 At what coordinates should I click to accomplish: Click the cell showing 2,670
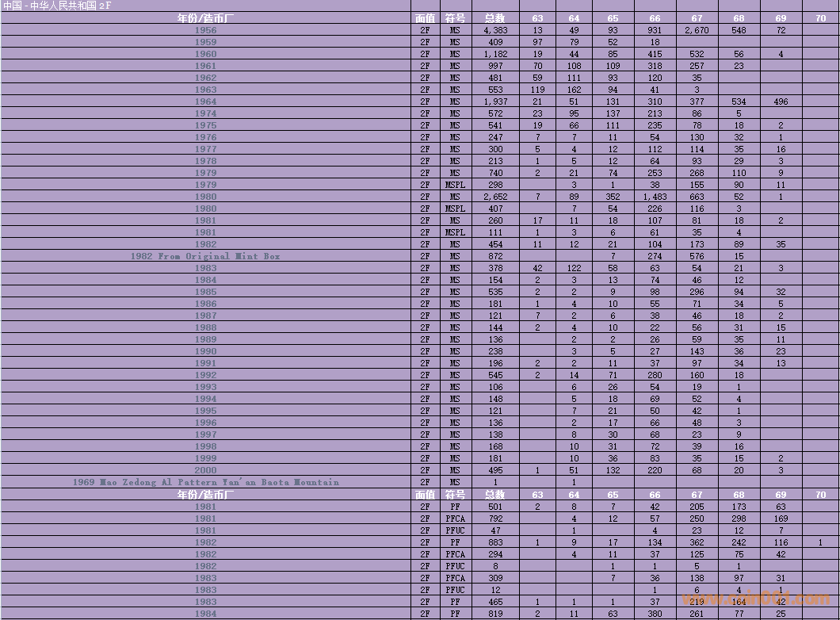(697, 30)
